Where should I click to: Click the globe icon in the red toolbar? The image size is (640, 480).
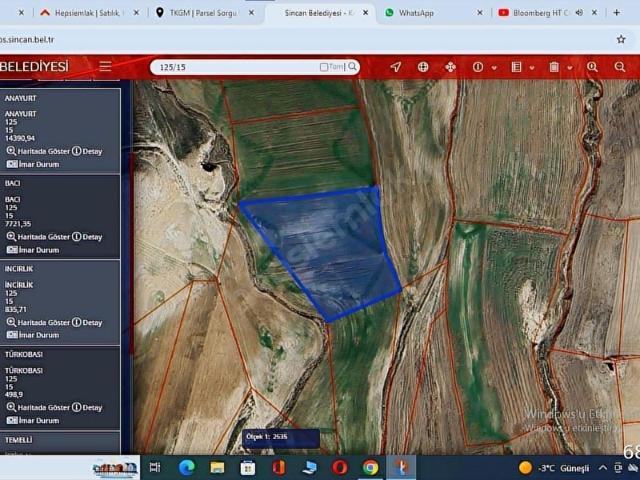[423, 67]
